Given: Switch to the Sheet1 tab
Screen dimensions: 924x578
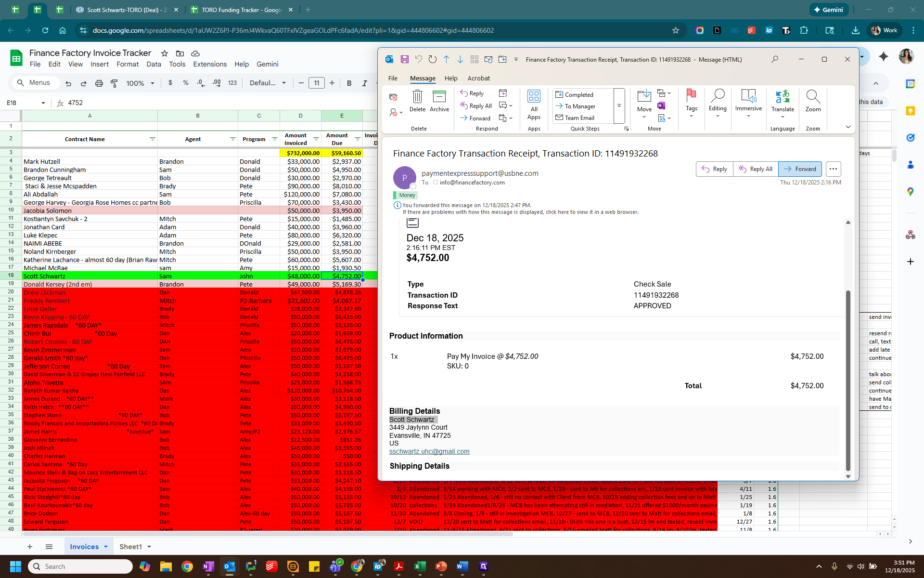Looking at the screenshot, I should pos(130,547).
